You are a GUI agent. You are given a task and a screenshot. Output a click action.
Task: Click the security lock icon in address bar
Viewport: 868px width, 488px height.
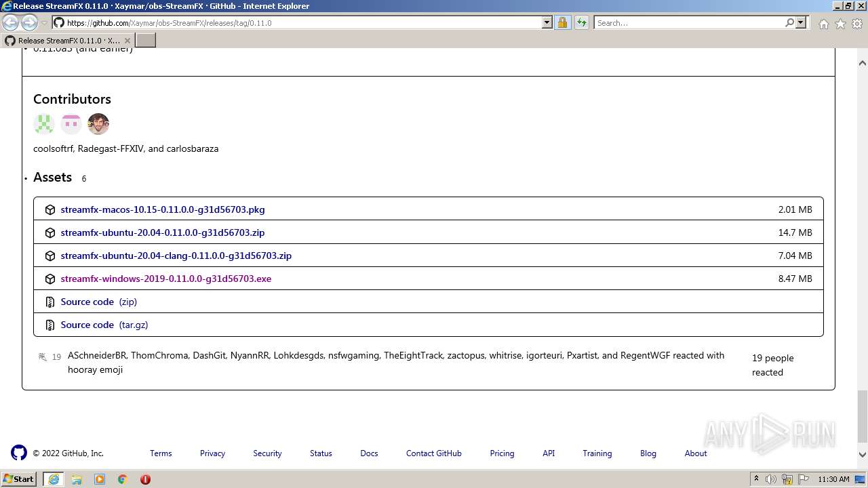point(562,22)
